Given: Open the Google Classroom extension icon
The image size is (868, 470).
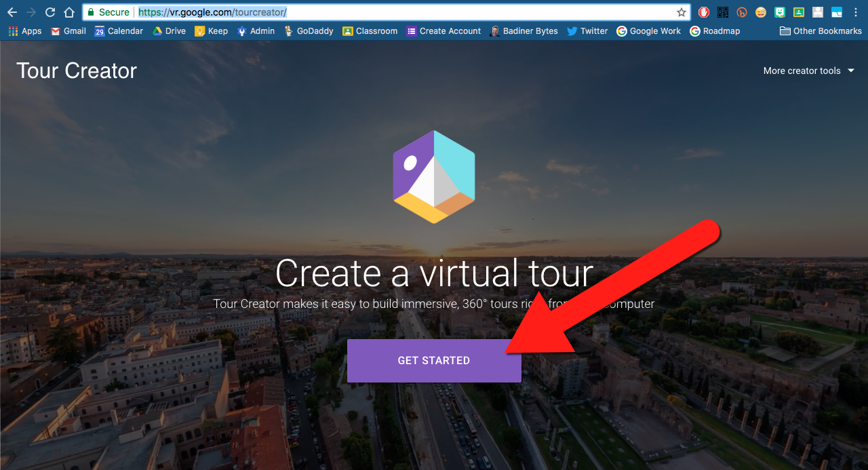Looking at the screenshot, I should 799,12.
